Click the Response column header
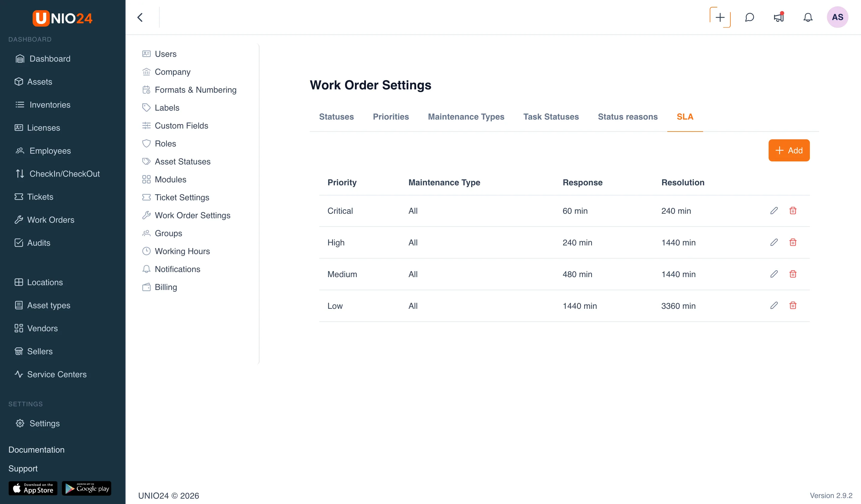Screen dimensions: 861x504 [x=582, y=182]
